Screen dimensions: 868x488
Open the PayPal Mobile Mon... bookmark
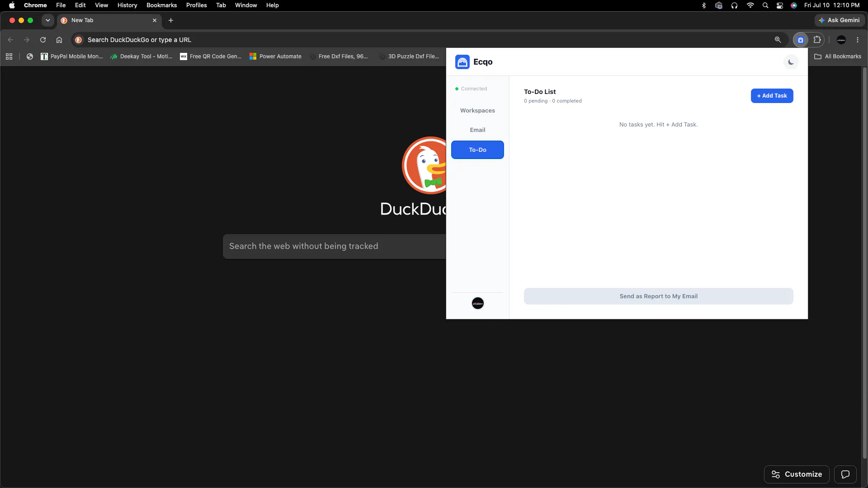click(72, 56)
